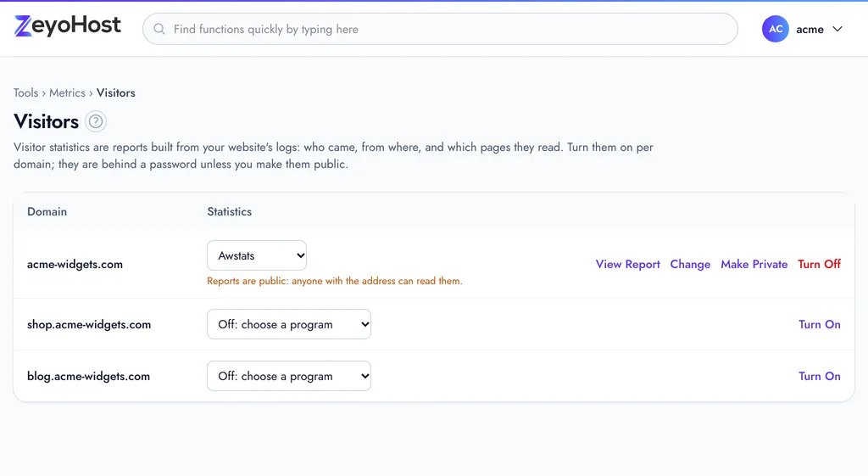
Task: Click the acme-widgets.com domain name
Action: (75, 264)
